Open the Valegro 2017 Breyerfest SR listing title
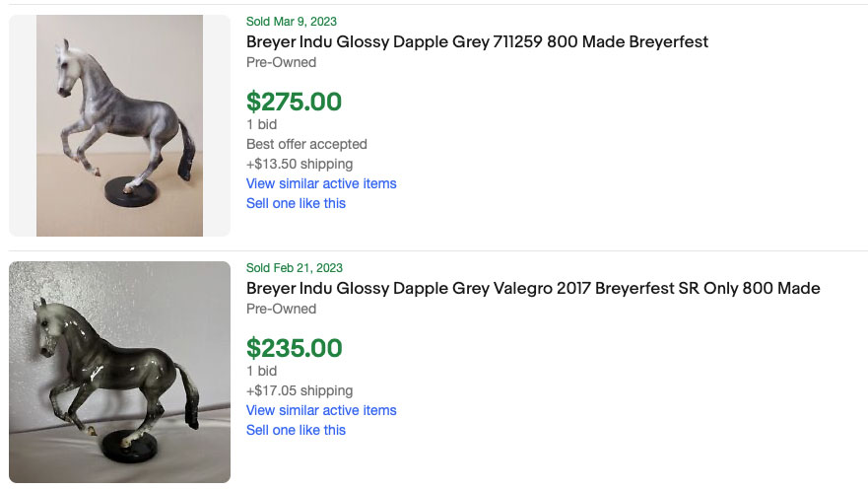 (533, 288)
